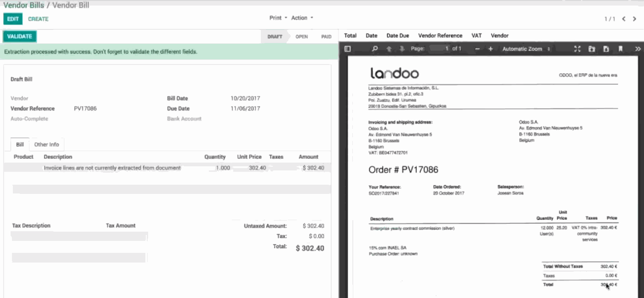Select the VAT extraction field

pos(476,35)
